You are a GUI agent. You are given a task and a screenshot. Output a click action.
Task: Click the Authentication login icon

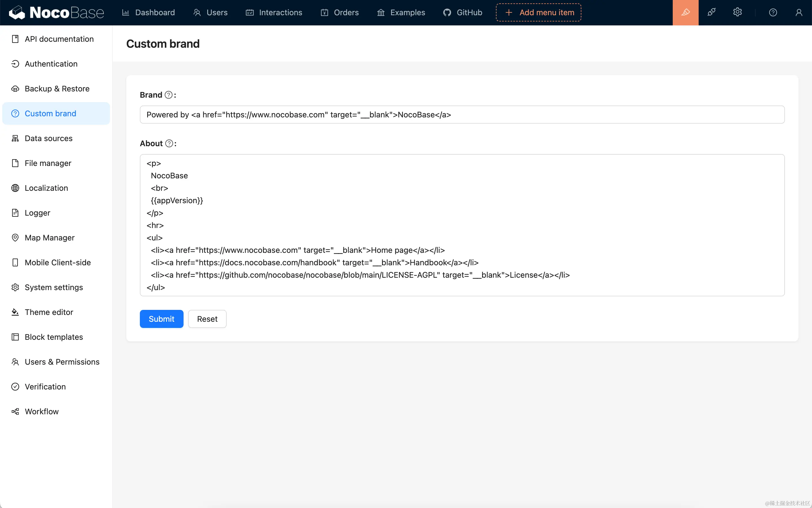[15, 64]
